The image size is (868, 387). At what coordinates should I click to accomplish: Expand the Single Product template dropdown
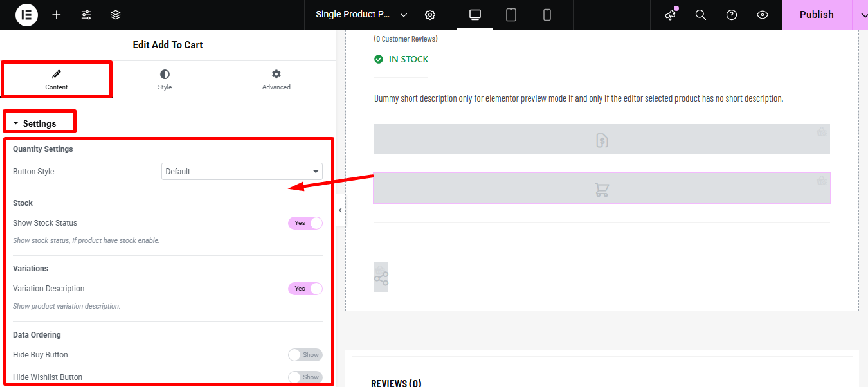404,15
